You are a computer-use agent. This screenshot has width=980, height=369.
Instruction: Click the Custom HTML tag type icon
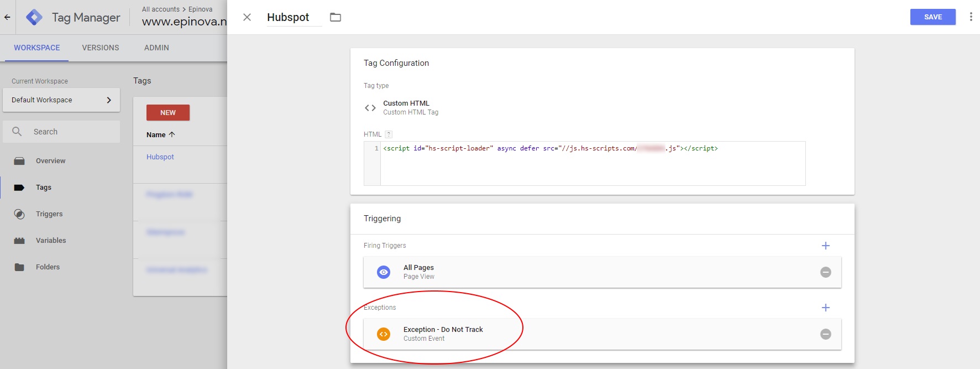pos(370,108)
